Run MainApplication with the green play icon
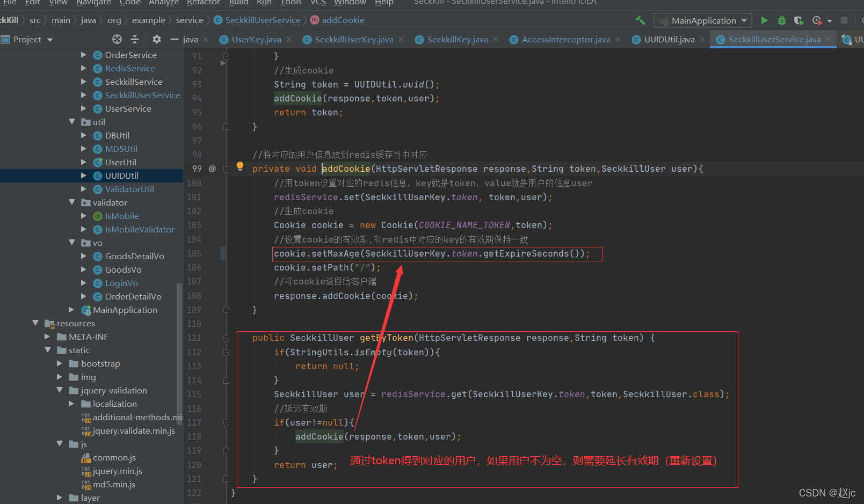Viewport: 864px width, 504px height. point(764,20)
